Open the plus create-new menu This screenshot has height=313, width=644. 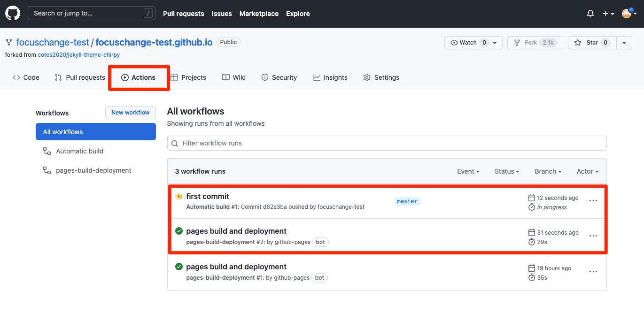[x=608, y=14]
